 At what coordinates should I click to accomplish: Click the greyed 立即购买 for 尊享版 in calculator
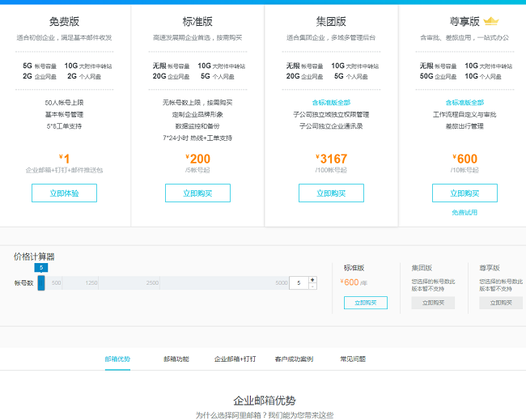point(500,303)
